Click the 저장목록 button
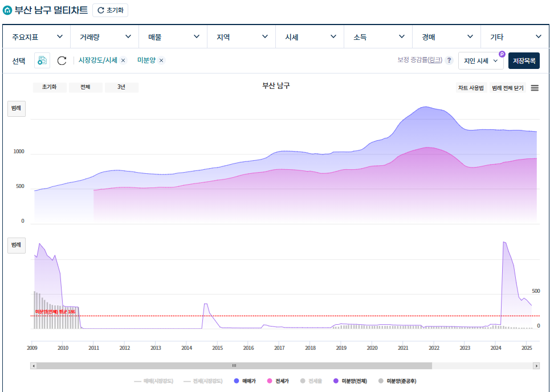 pos(524,60)
